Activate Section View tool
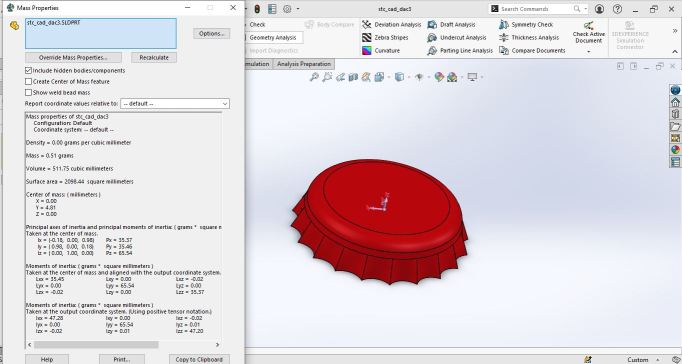The image size is (682, 364). pos(353,77)
